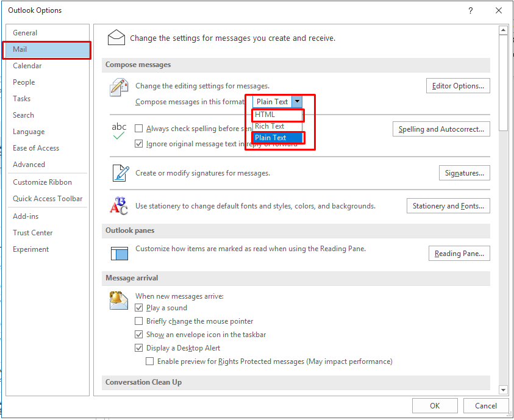This screenshot has height=420, width=514.
Task: Close the Outlook Options dialog
Action: [499, 10]
